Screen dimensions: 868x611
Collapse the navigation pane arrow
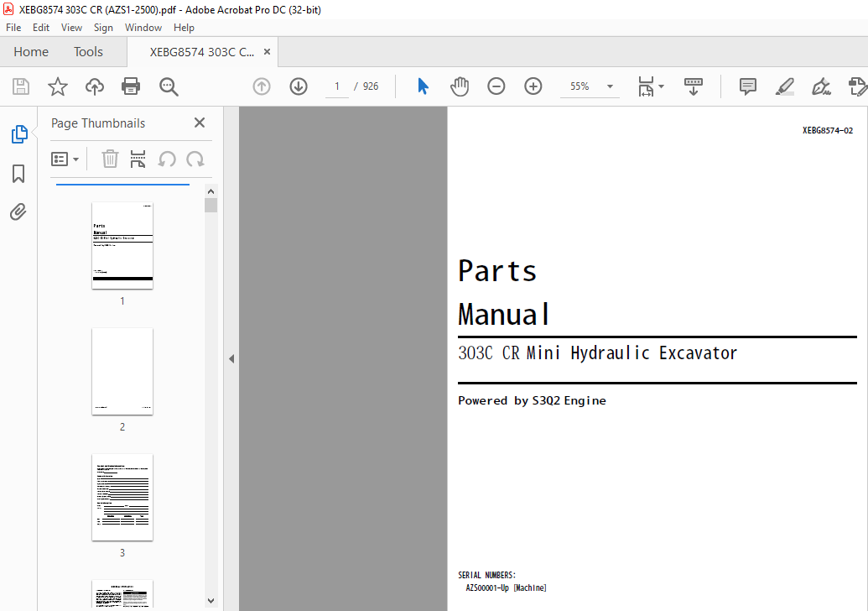click(x=231, y=359)
